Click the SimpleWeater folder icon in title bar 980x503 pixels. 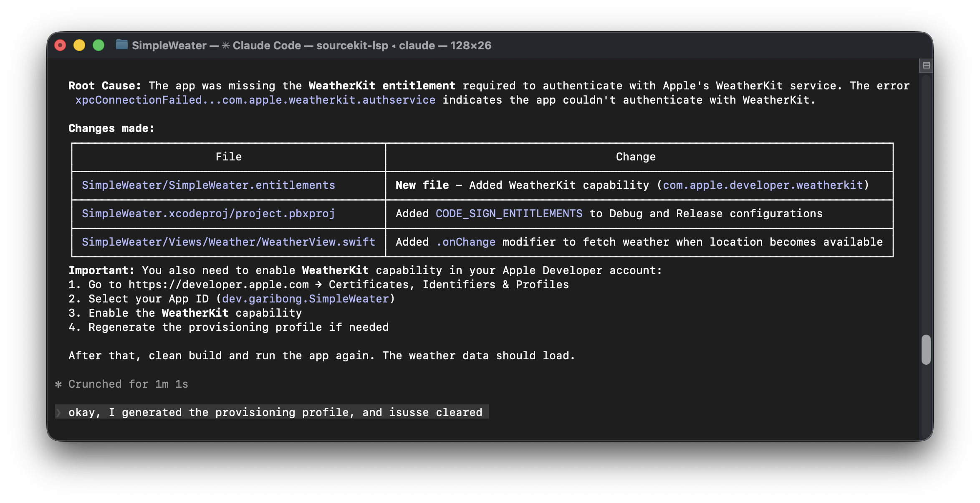click(121, 45)
